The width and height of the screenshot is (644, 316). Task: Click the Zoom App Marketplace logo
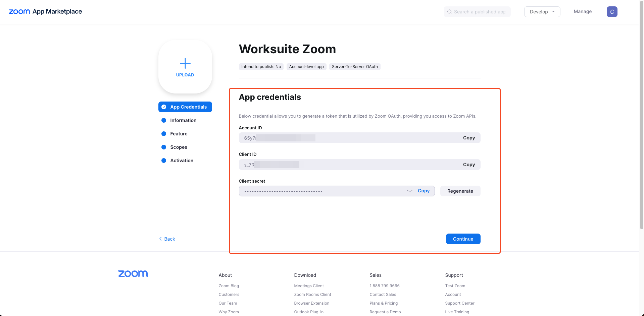tap(45, 12)
